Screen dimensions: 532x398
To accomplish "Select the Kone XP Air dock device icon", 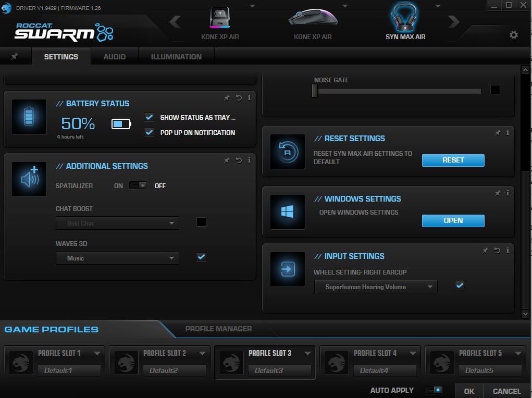I will (x=220, y=18).
